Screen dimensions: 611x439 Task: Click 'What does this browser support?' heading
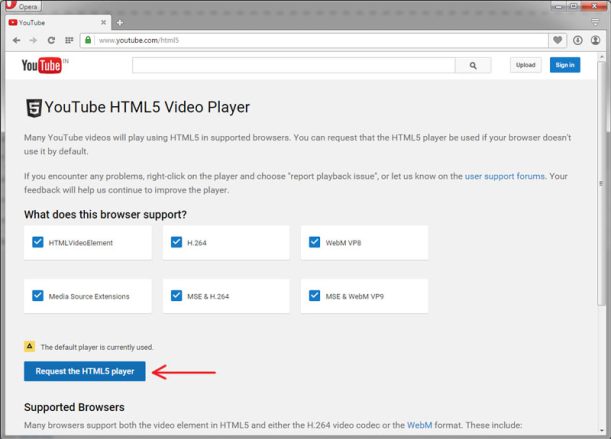coord(105,214)
